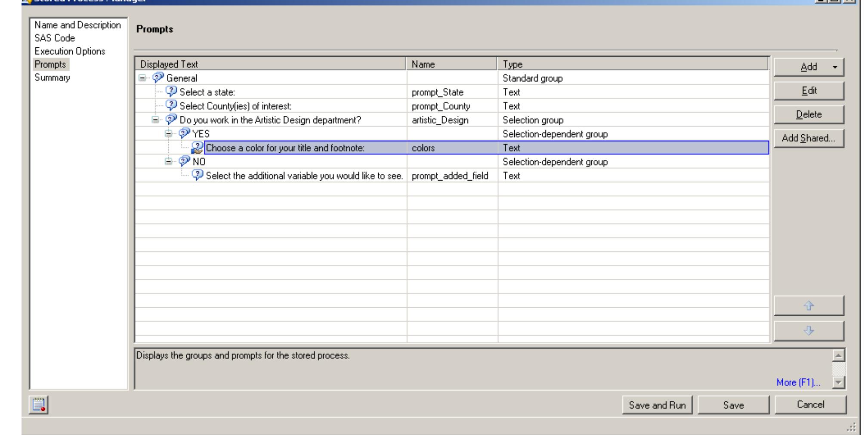Go to Name and Description page
Image resolution: width=868 pixels, height=435 pixels.
point(77,25)
